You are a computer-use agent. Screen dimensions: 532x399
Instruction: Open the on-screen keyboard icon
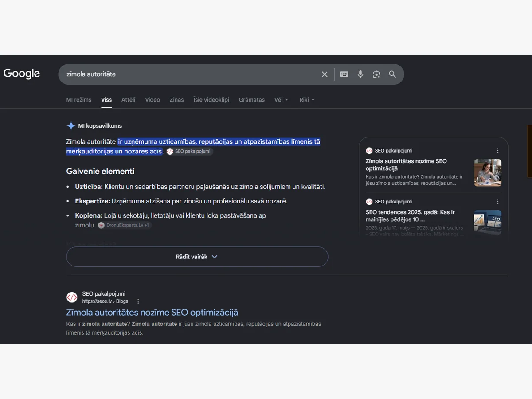click(344, 74)
